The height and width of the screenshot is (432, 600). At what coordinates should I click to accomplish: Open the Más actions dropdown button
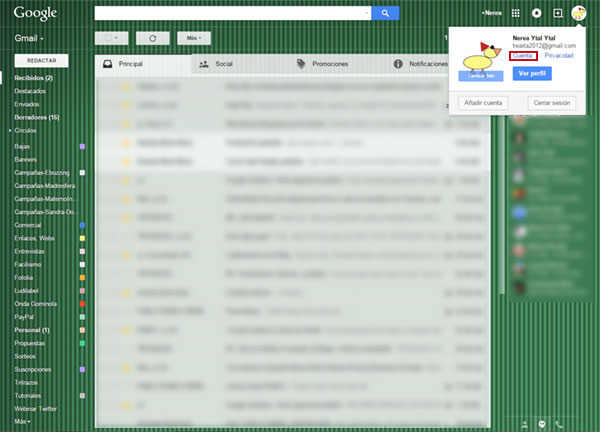coord(194,38)
